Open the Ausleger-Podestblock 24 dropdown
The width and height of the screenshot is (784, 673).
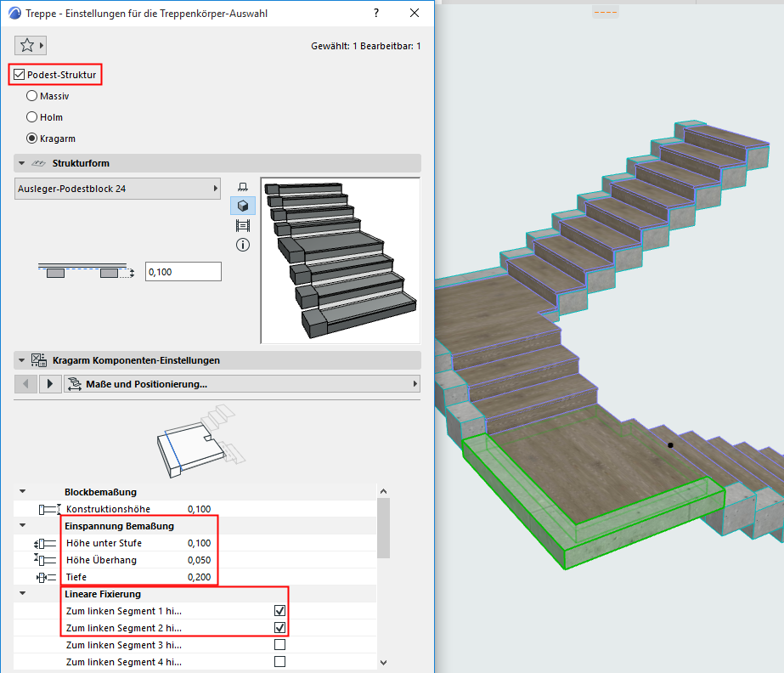[117, 189]
